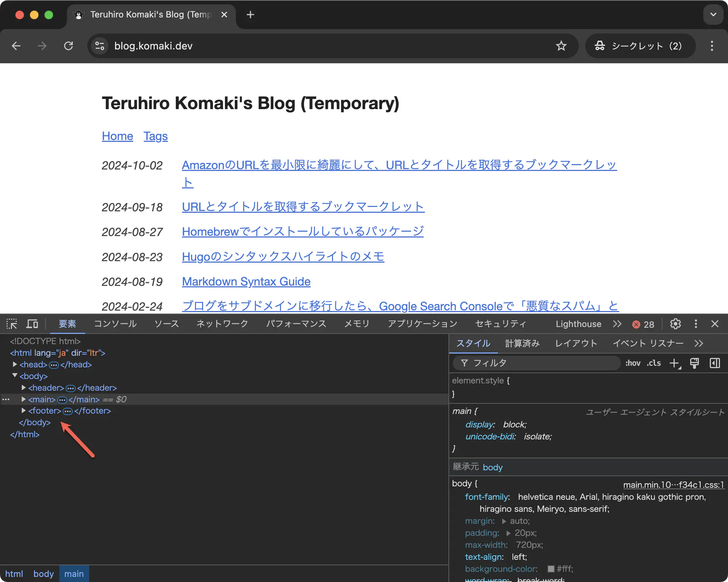
Task: Show more style pane tabs after イベント リスナー
Action: coord(699,343)
